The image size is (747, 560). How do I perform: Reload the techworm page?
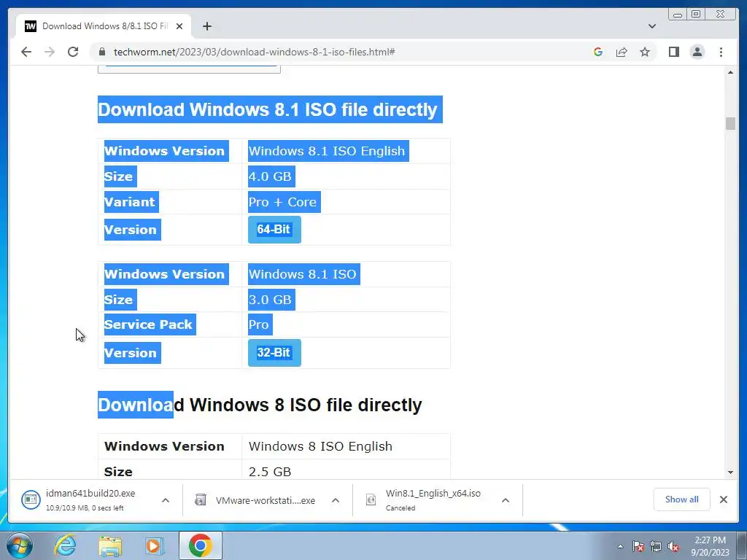[x=73, y=52]
